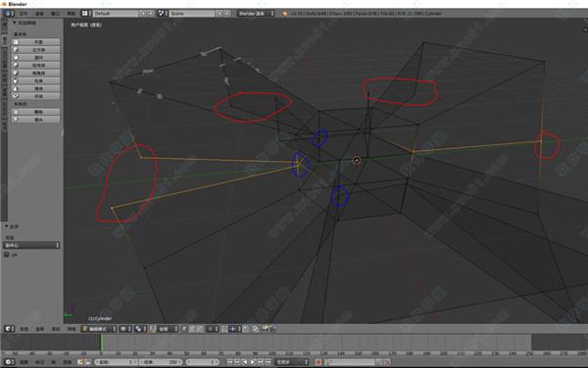
Task: Add a Cone mesh primitive
Action: tap(35, 88)
